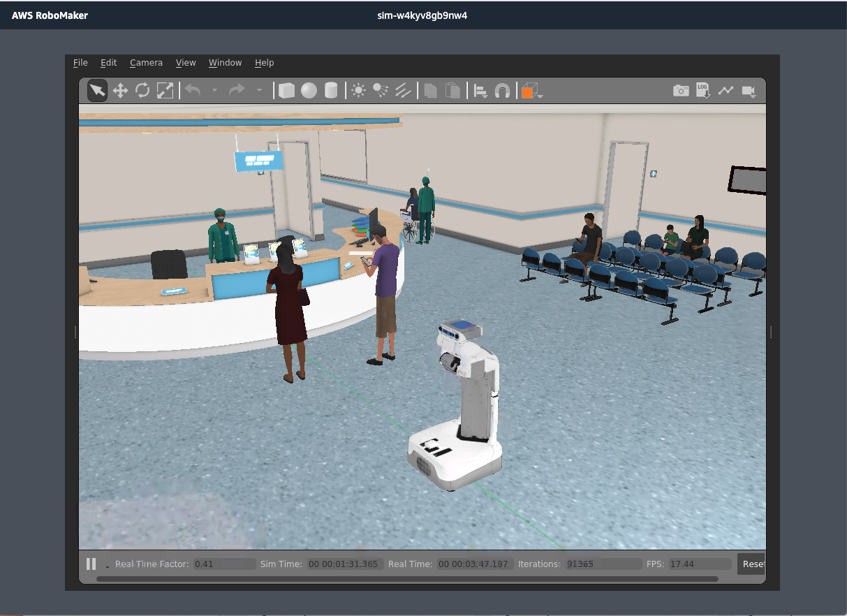This screenshot has height=616, width=847.
Task: Click the Reset button in status bar
Action: 751,564
